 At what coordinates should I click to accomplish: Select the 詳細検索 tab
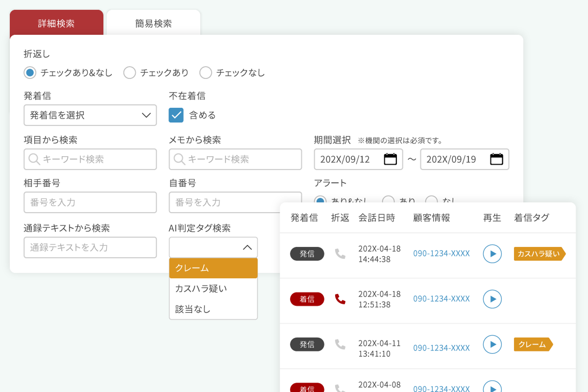coord(56,23)
